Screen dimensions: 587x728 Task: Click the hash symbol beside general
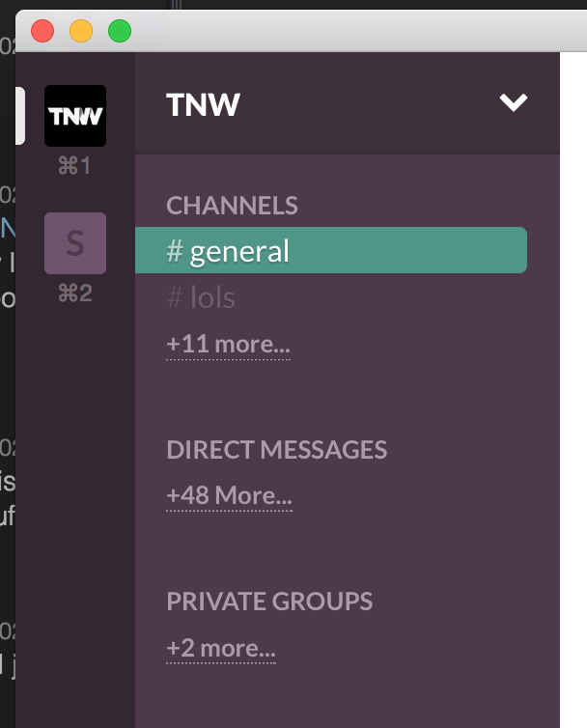175,251
